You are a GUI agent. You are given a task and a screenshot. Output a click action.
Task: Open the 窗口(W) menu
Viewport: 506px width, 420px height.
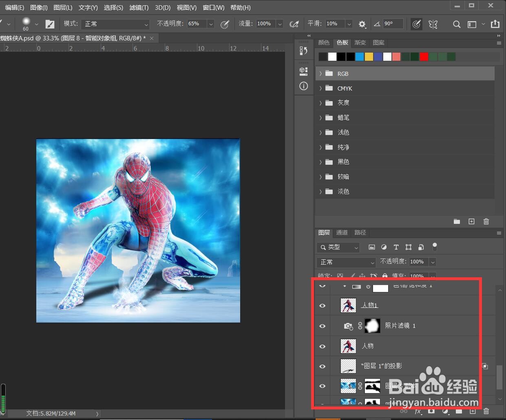coord(213,8)
